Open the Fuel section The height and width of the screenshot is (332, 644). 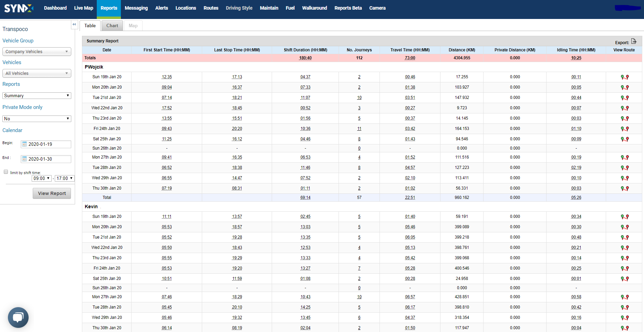tap(290, 8)
